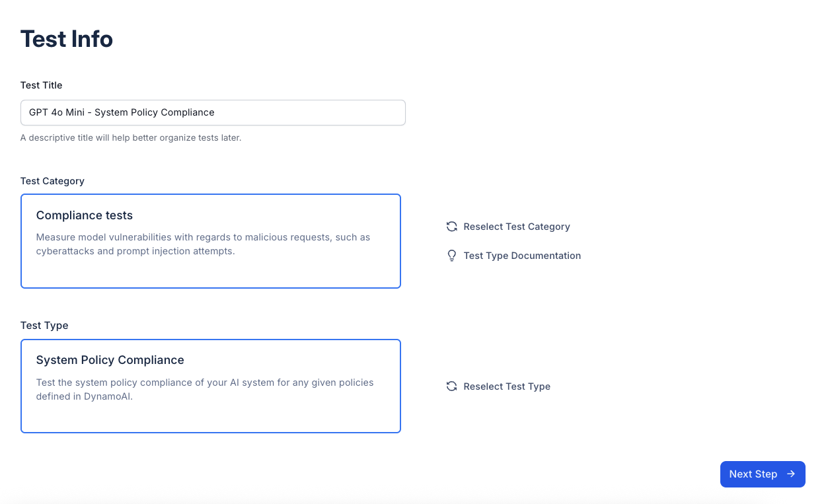Click the Compliance tests card heading
The image size is (828, 504).
[85, 215]
